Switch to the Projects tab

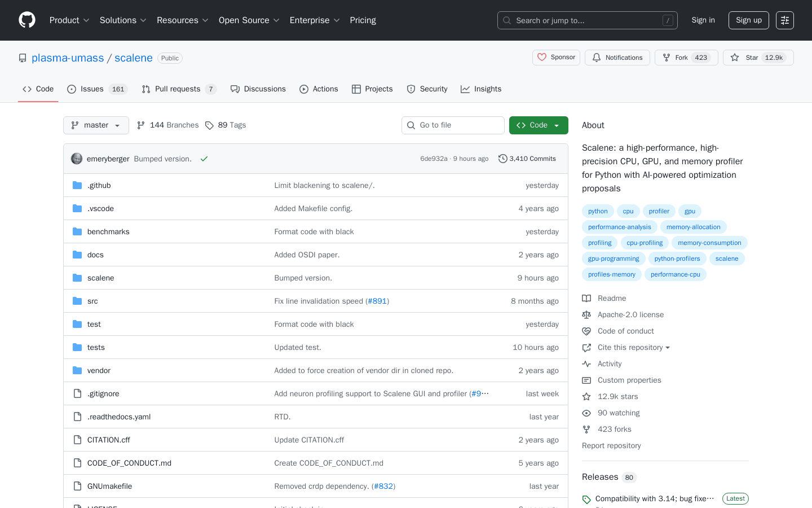coord(372,89)
